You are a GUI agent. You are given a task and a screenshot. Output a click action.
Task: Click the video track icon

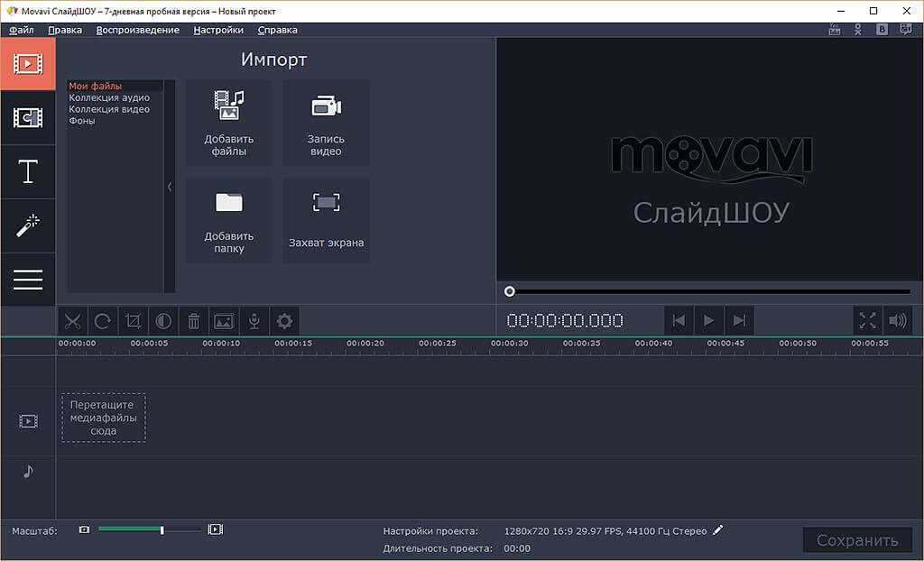28,421
